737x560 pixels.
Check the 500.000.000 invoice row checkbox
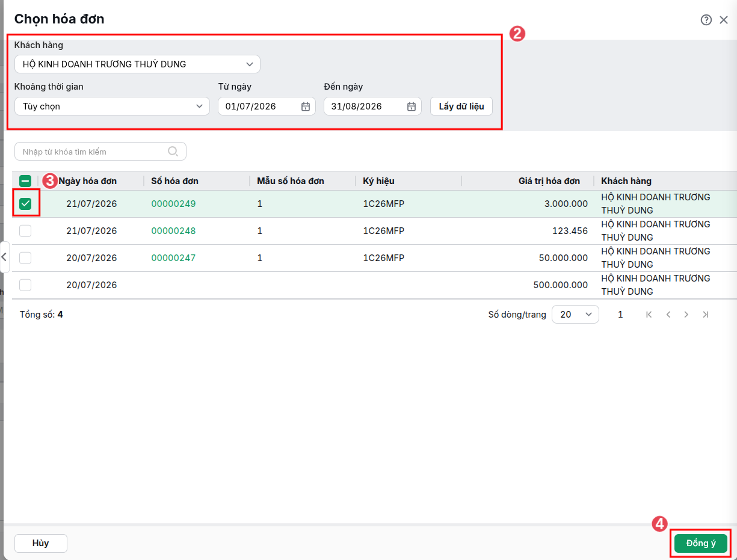point(25,285)
